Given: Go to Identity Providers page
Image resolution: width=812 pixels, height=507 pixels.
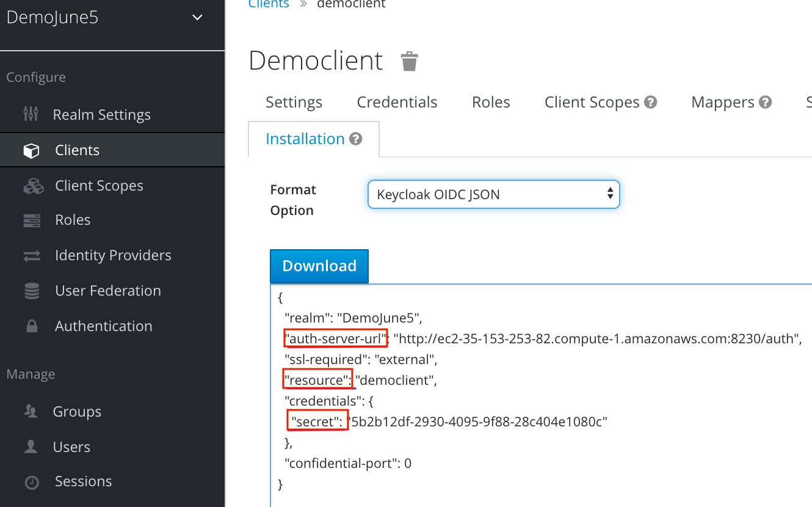Looking at the screenshot, I should pos(113,255).
